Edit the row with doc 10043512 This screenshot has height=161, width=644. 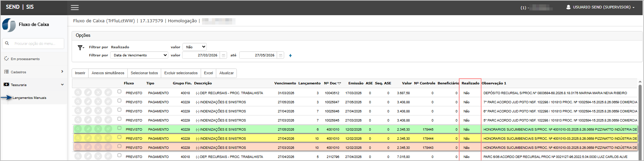[x=88, y=92]
